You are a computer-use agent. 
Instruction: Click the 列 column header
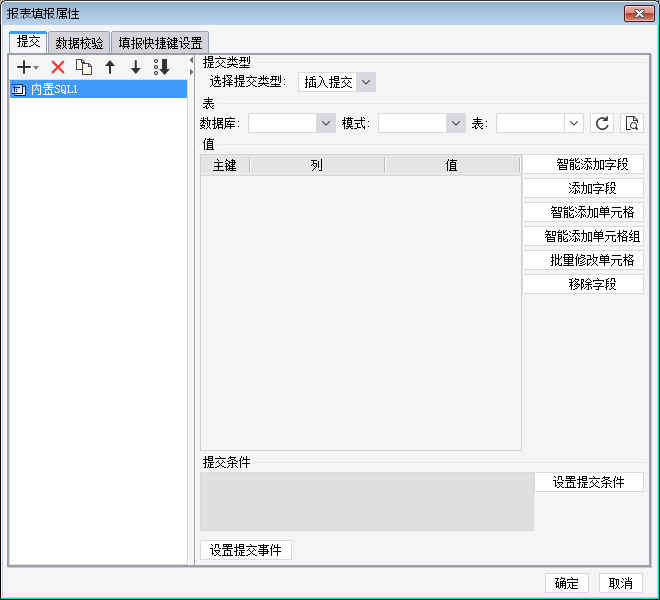[x=317, y=165]
